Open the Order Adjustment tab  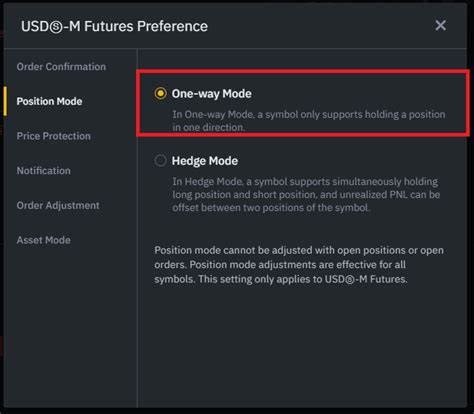point(58,205)
